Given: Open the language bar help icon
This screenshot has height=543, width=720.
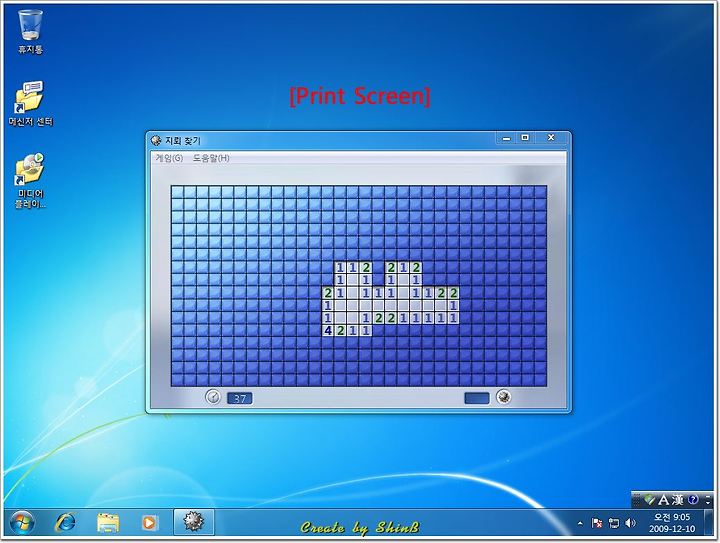Looking at the screenshot, I should pyautogui.click(x=693, y=499).
